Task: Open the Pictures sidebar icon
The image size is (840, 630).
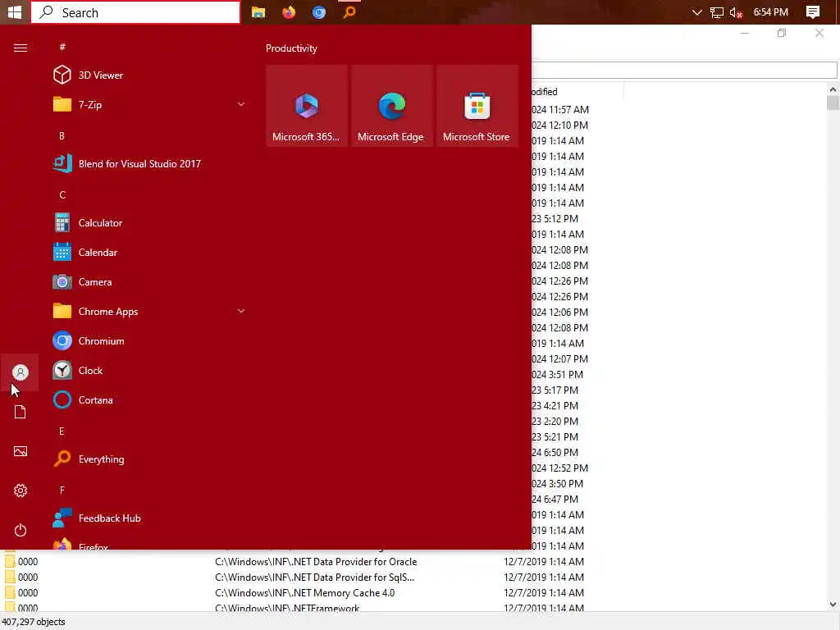Action: (x=21, y=451)
